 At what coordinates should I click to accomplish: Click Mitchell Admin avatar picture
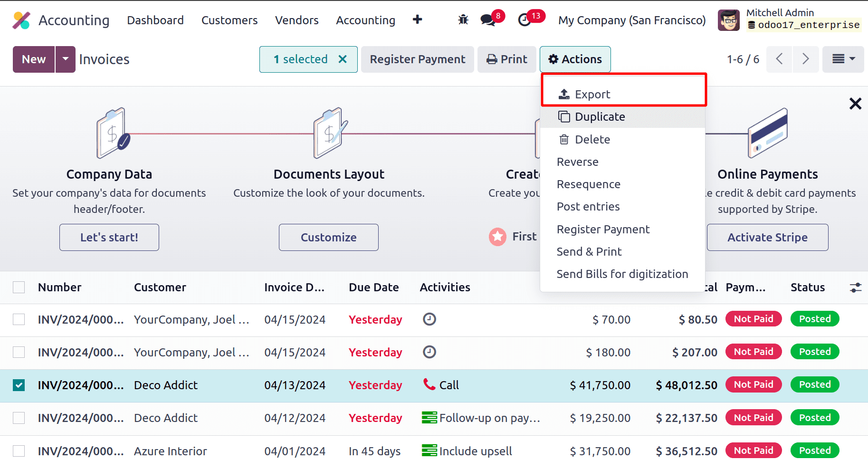tap(729, 20)
